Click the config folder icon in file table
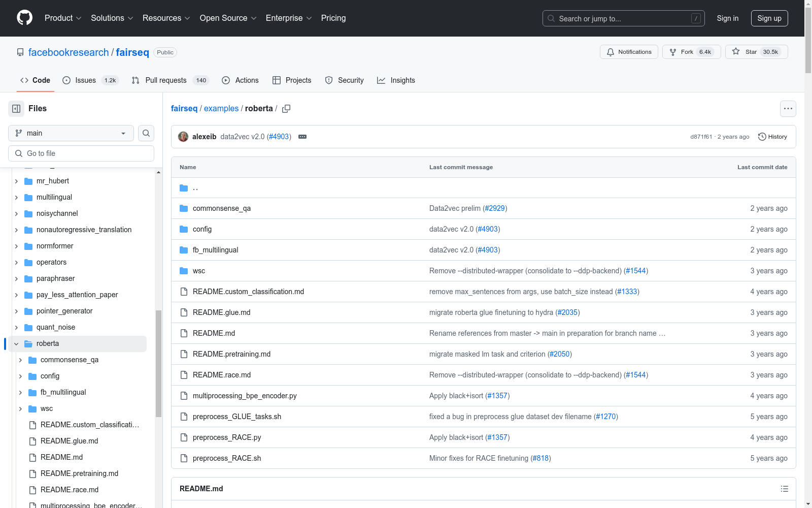The height and width of the screenshot is (508, 812). (184, 229)
